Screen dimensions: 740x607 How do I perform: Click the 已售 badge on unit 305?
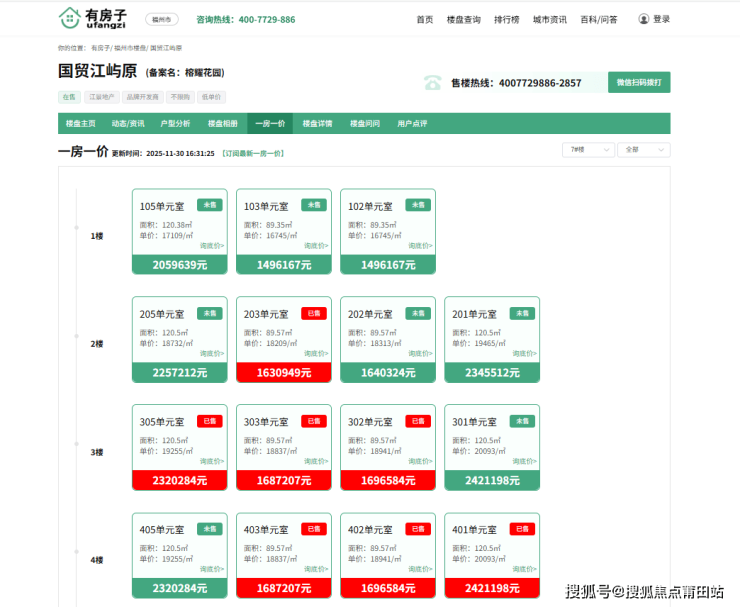tap(209, 421)
